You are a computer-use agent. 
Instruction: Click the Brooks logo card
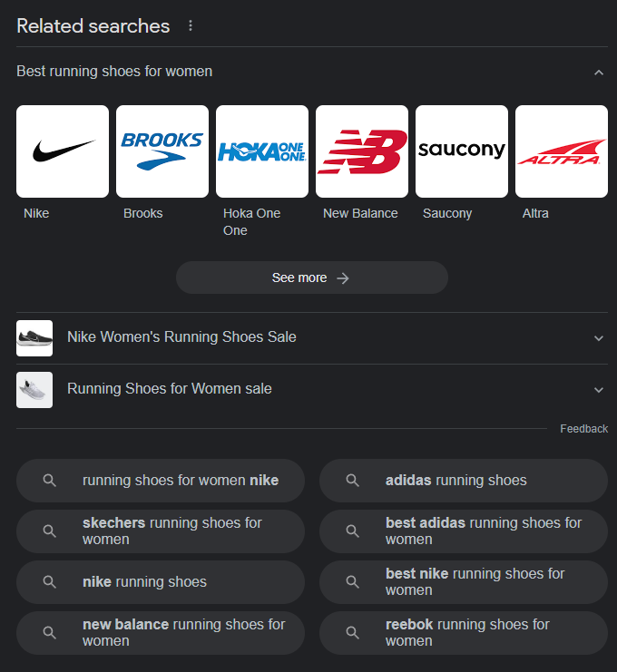162,151
